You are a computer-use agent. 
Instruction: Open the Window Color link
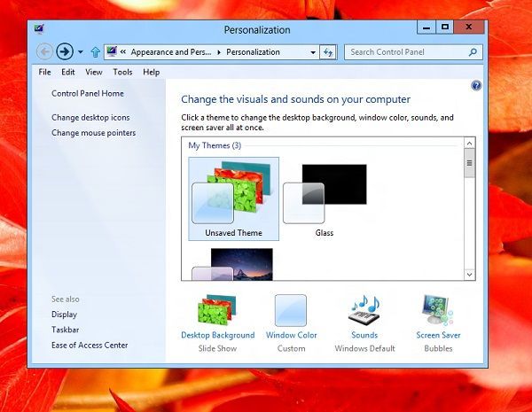click(292, 335)
